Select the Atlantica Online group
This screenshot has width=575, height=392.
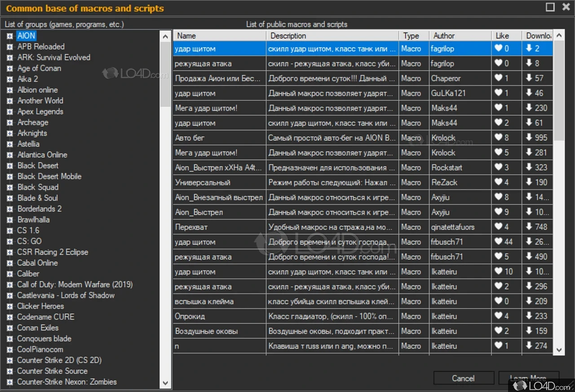tap(42, 155)
